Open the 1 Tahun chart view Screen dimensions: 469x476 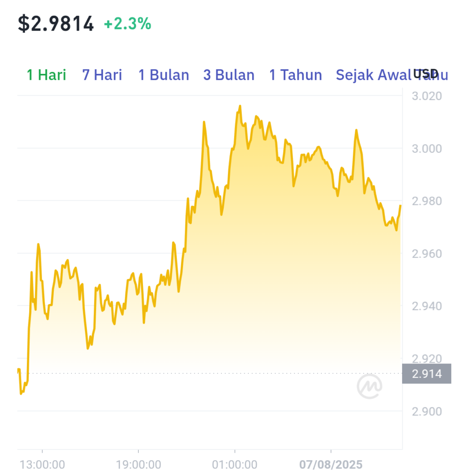click(296, 75)
